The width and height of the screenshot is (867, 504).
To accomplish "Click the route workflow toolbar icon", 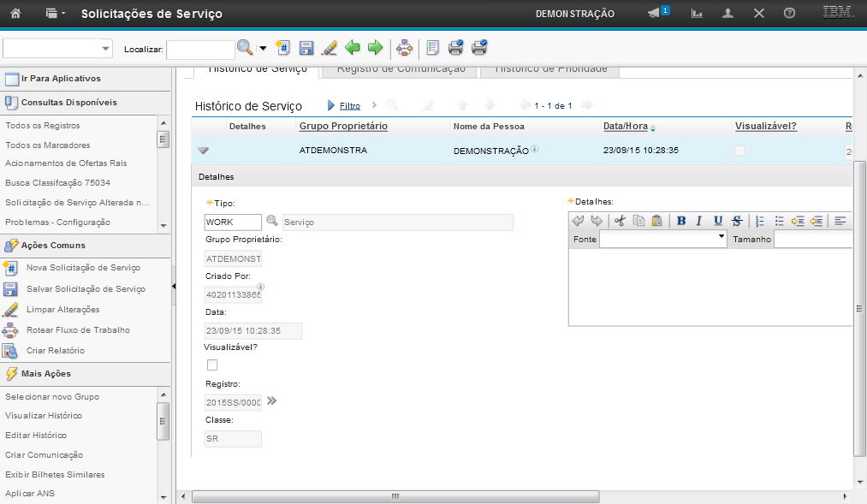I will [x=404, y=48].
